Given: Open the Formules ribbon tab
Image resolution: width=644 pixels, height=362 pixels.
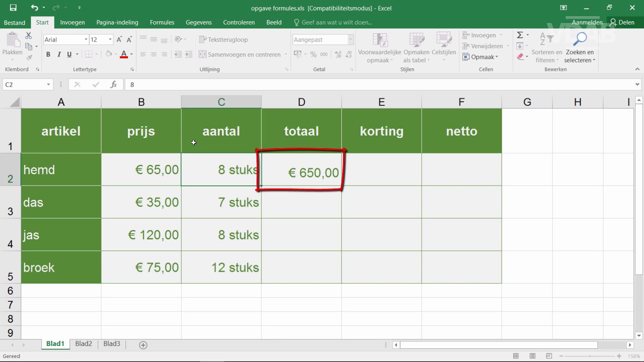Looking at the screenshot, I should [x=162, y=23].
